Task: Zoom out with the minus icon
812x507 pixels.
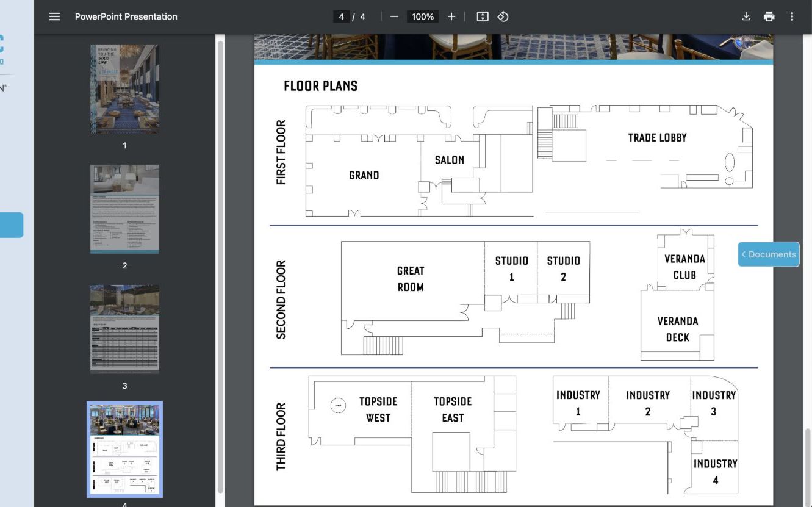Action: [394, 16]
